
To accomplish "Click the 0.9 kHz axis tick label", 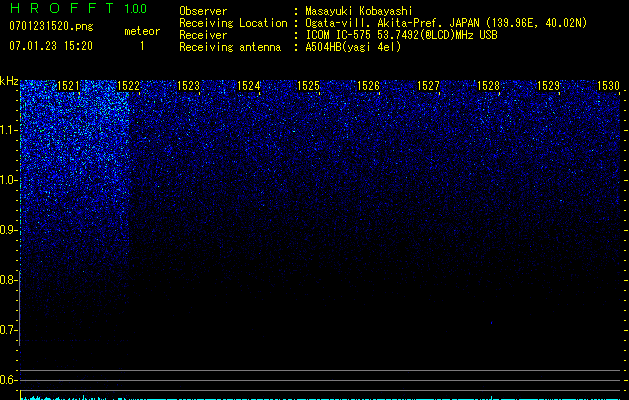I will point(9,230).
